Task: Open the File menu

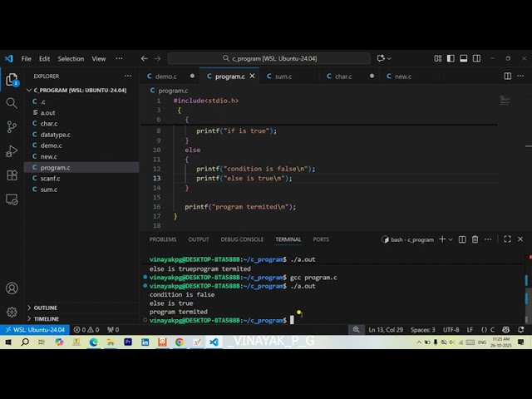Action: (26, 59)
